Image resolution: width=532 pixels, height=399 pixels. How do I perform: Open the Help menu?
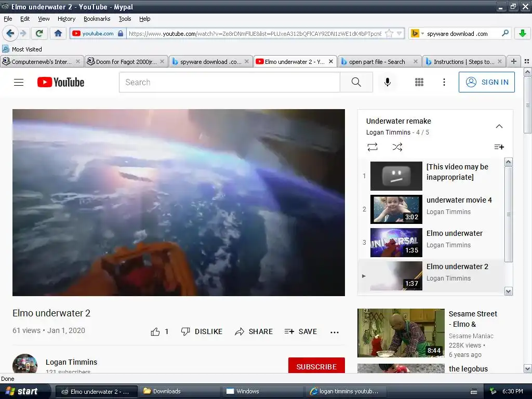coord(145,19)
